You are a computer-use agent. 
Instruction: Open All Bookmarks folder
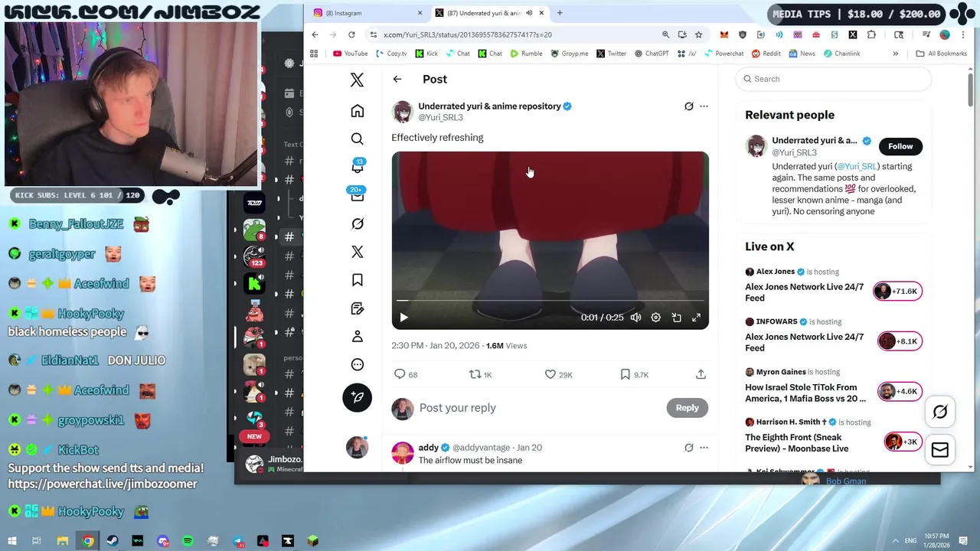(x=941, y=54)
